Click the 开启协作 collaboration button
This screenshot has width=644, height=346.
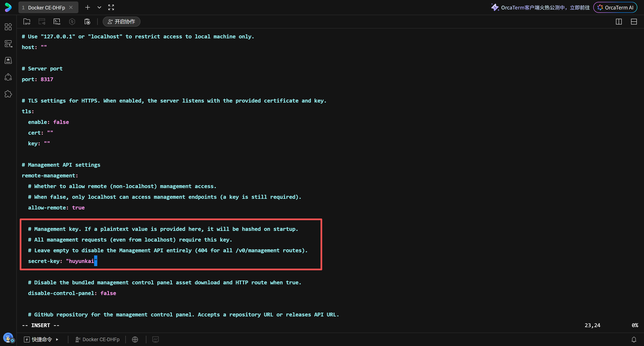pos(122,22)
